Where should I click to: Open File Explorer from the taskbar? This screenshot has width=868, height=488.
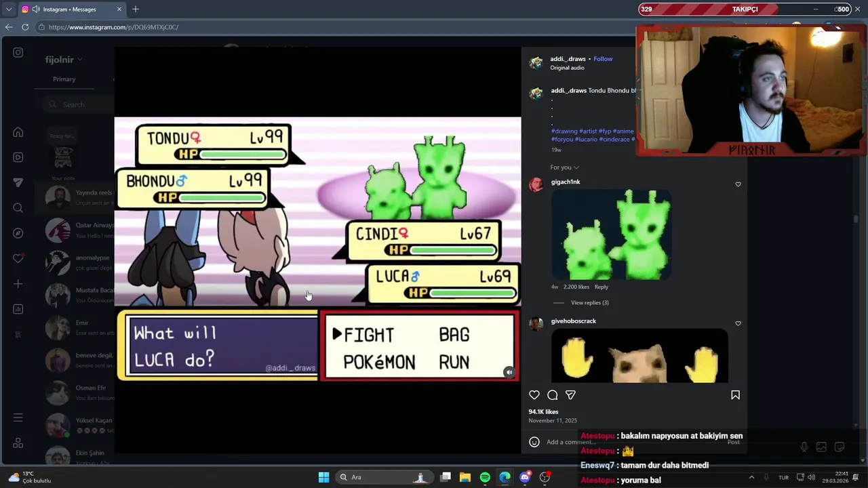coord(465,477)
